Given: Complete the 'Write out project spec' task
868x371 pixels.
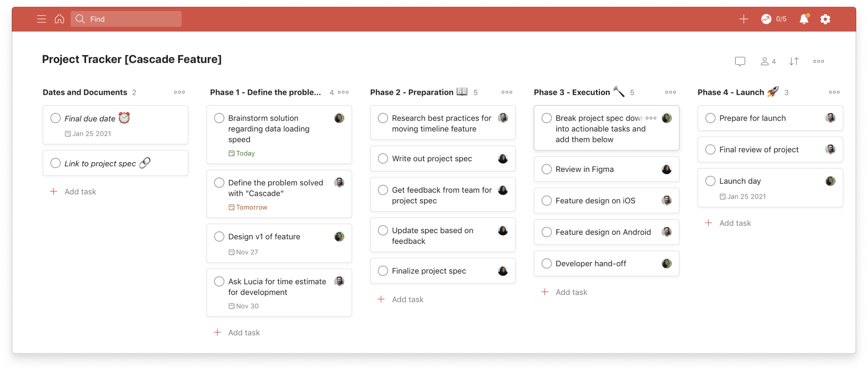Looking at the screenshot, I should (383, 158).
